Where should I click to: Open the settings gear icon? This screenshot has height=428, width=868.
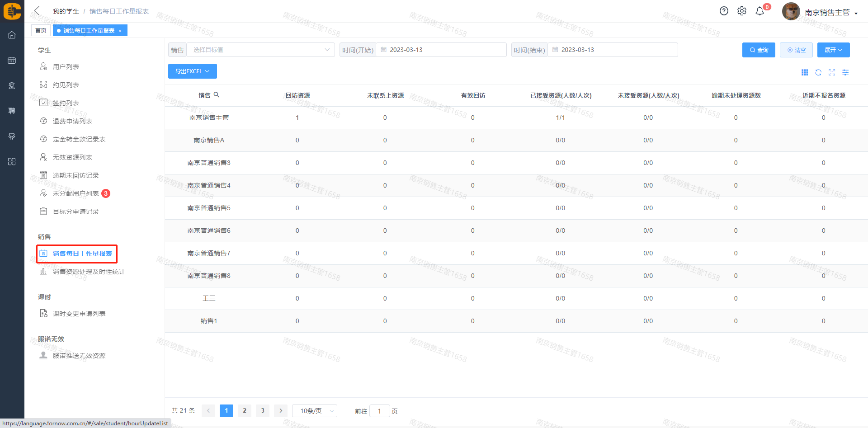[x=742, y=11]
